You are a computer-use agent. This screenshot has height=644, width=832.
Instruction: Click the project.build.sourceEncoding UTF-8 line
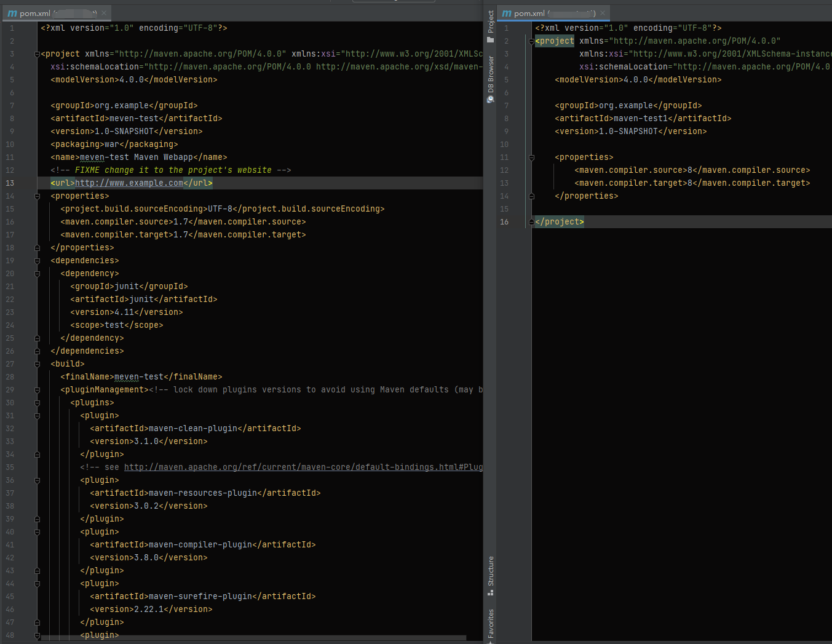223,209
